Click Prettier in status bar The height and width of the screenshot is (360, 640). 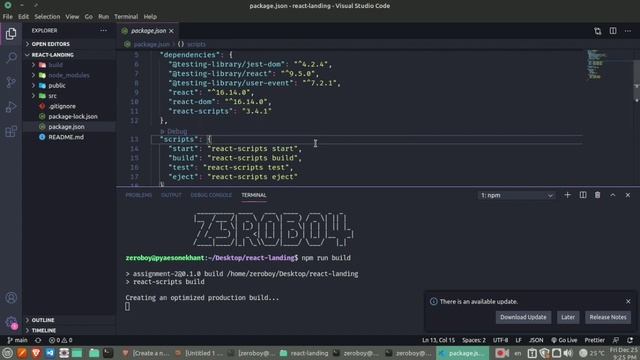pyautogui.click(x=595, y=340)
